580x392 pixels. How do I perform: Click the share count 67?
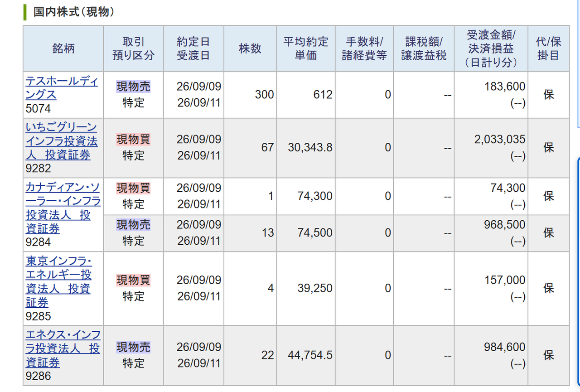[x=267, y=148]
